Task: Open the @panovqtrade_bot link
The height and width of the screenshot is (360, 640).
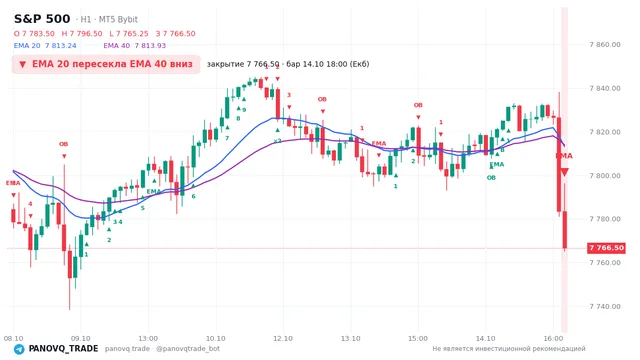Action: tap(188, 349)
